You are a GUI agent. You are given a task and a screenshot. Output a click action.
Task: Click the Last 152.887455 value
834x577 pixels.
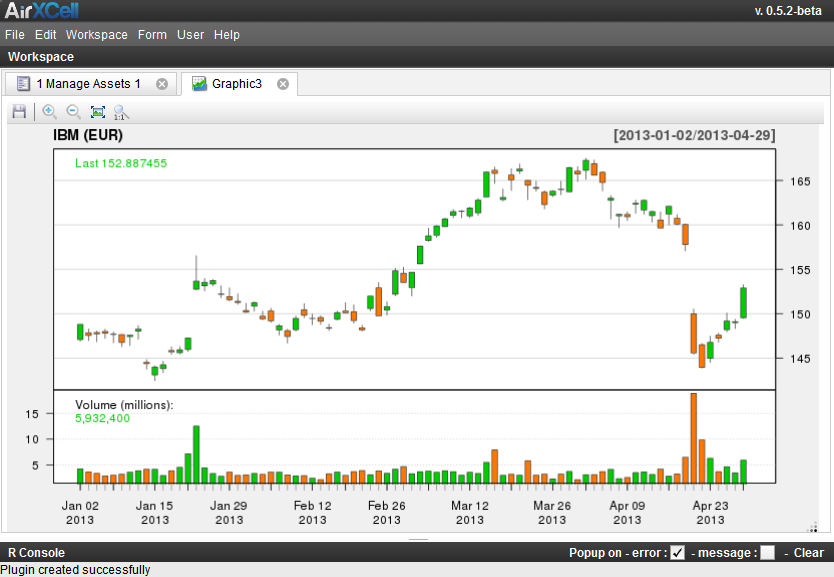[121, 163]
